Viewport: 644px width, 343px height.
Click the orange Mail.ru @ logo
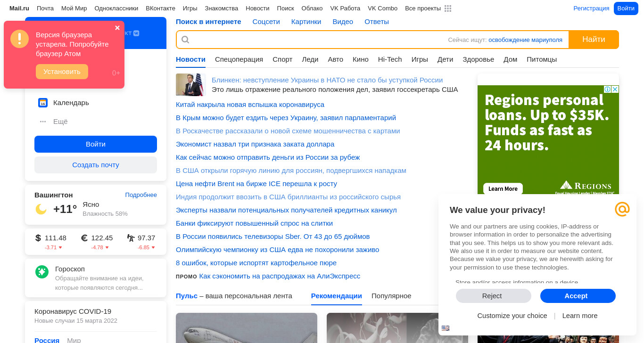(622, 209)
